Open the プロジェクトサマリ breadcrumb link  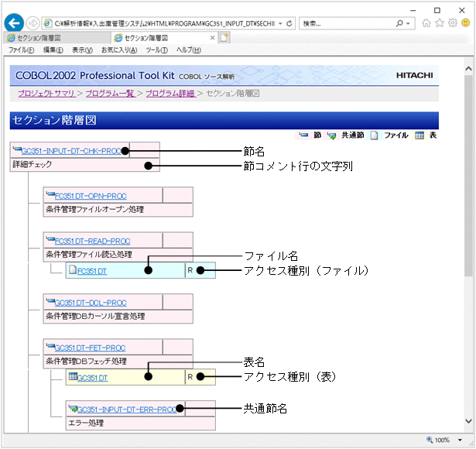point(46,94)
